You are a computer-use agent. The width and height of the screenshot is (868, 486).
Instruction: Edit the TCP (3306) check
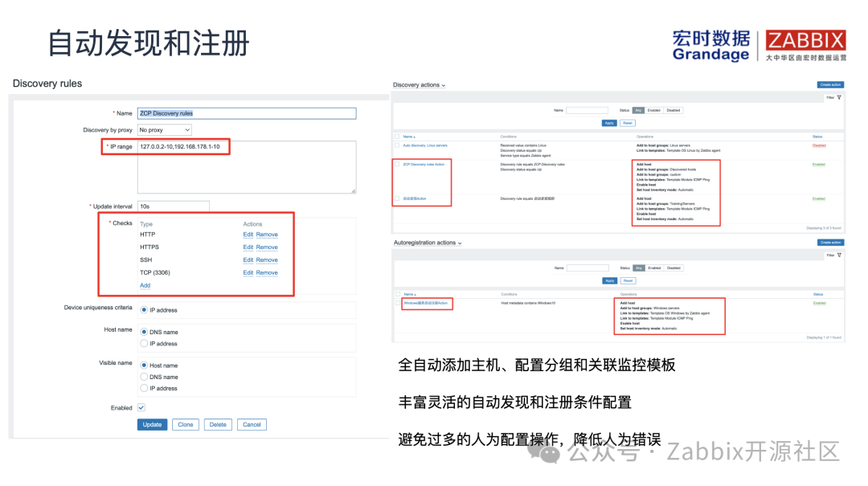coord(248,273)
